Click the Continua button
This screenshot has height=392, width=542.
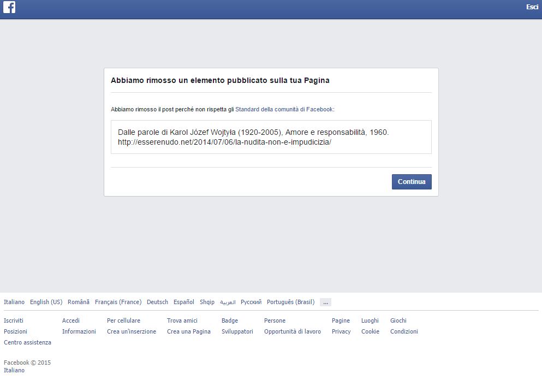tap(412, 182)
